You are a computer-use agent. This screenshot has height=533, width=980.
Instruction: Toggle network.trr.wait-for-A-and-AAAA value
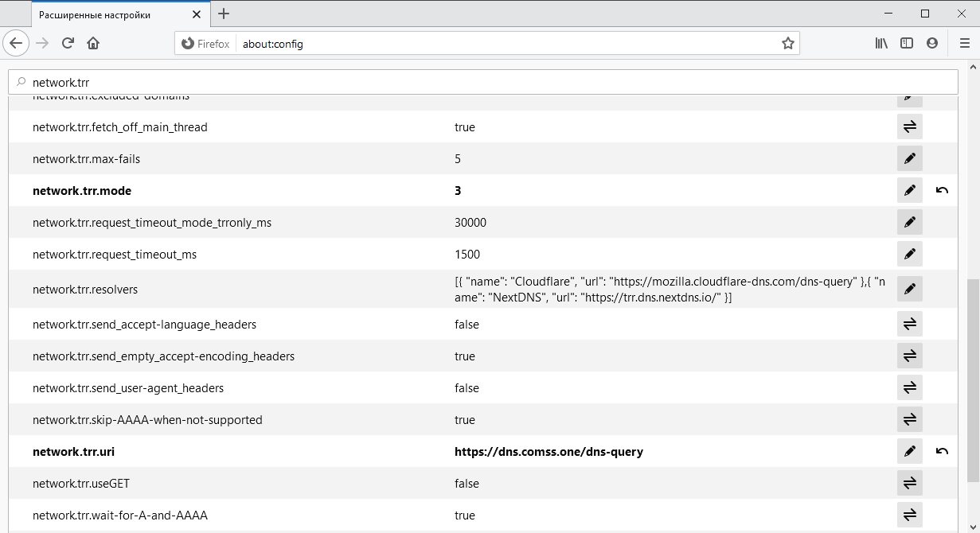click(909, 515)
